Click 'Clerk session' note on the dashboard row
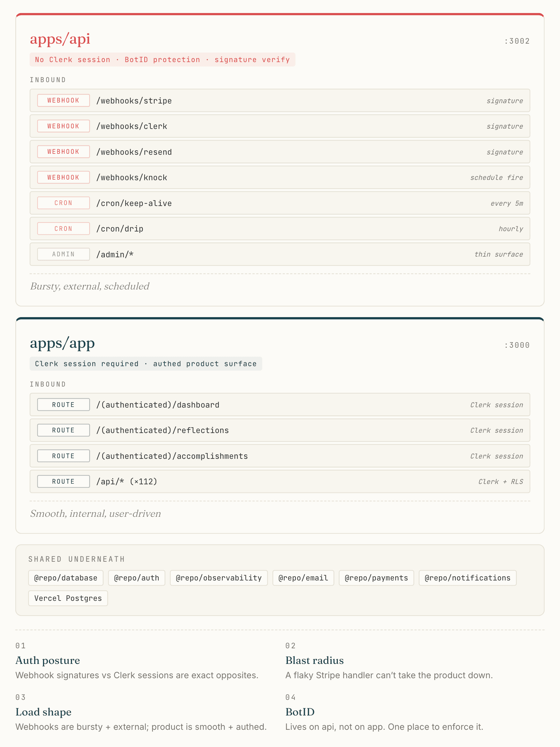Image resolution: width=560 pixels, height=747 pixels. click(x=497, y=405)
